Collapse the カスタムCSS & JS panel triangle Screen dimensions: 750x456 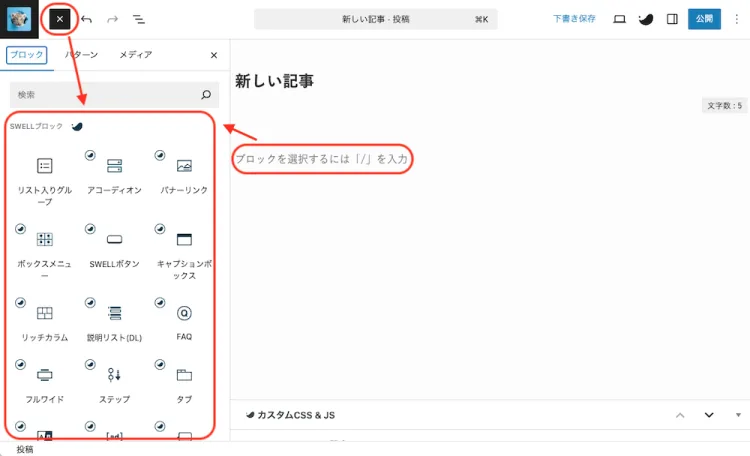click(738, 415)
